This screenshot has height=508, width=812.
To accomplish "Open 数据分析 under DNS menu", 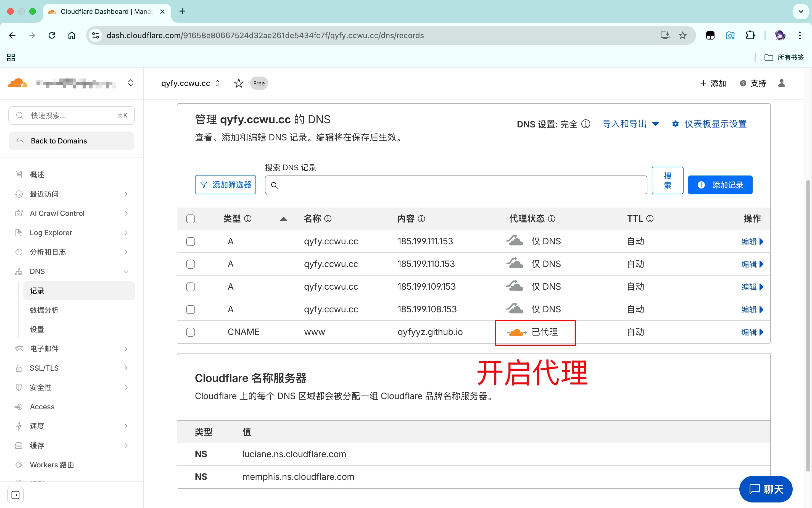I will (x=44, y=310).
